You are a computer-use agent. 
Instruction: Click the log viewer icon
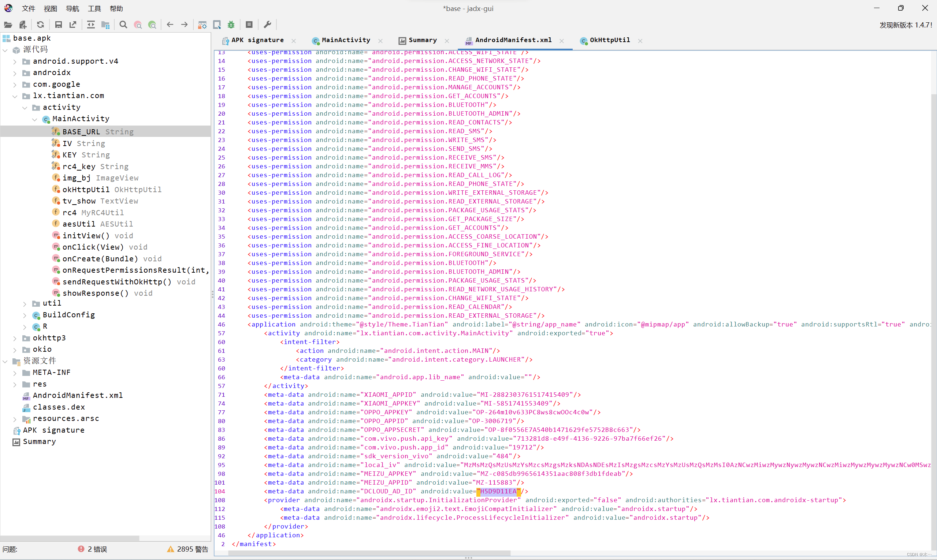249,25
